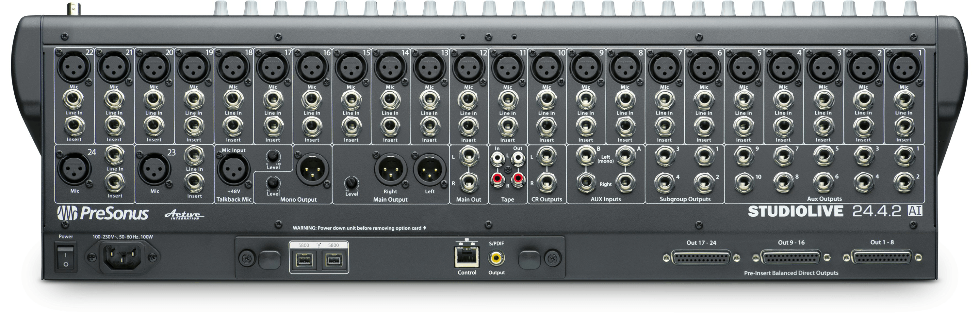Select the left S800 FireWire port
The height and width of the screenshot is (326, 980).
click(304, 261)
